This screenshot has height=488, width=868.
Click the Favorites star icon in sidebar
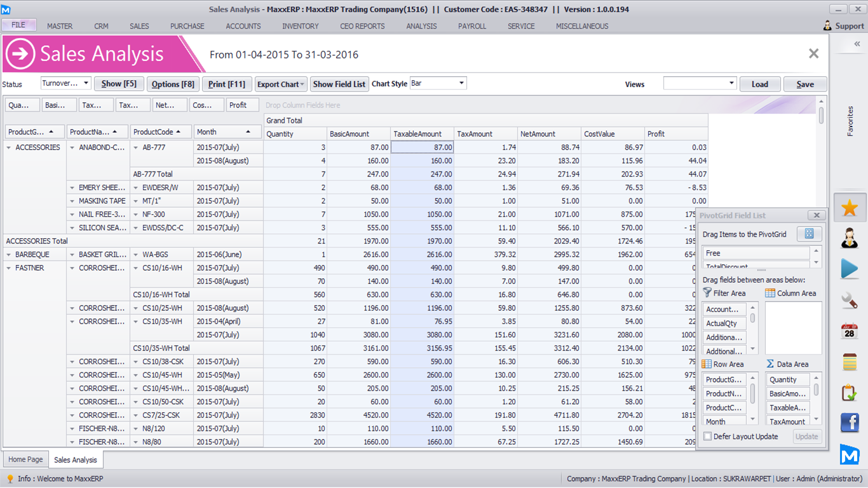click(x=850, y=208)
